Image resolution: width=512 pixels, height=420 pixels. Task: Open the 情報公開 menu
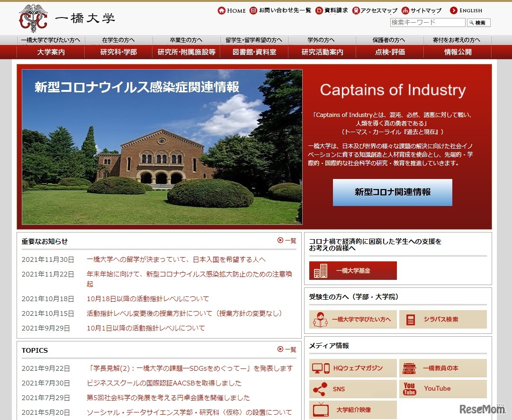click(x=458, y=52)
